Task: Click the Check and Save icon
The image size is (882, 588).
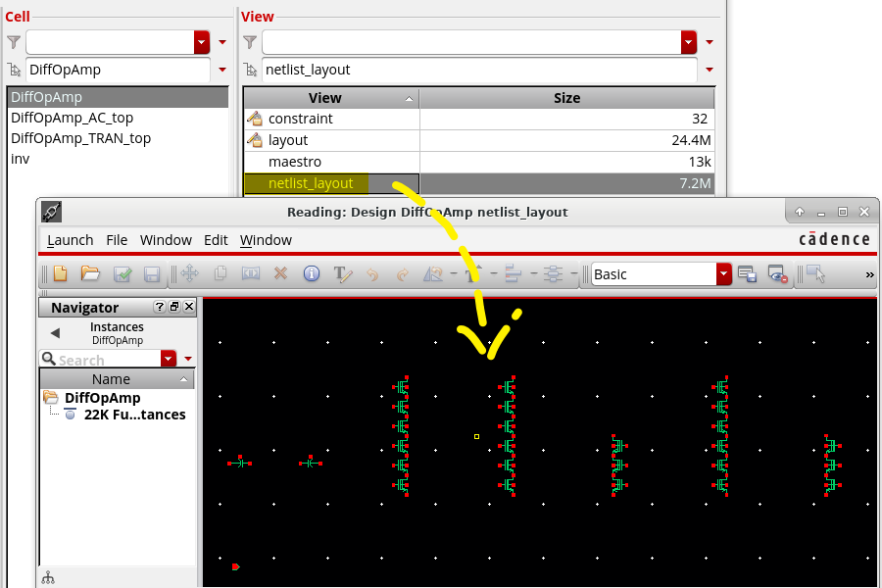Action: [122, 274]
